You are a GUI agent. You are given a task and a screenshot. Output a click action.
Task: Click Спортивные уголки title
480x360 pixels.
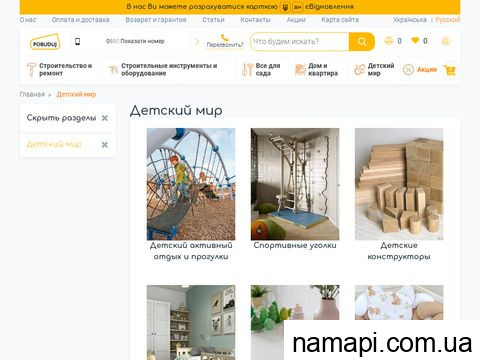(x=295, y=245)
